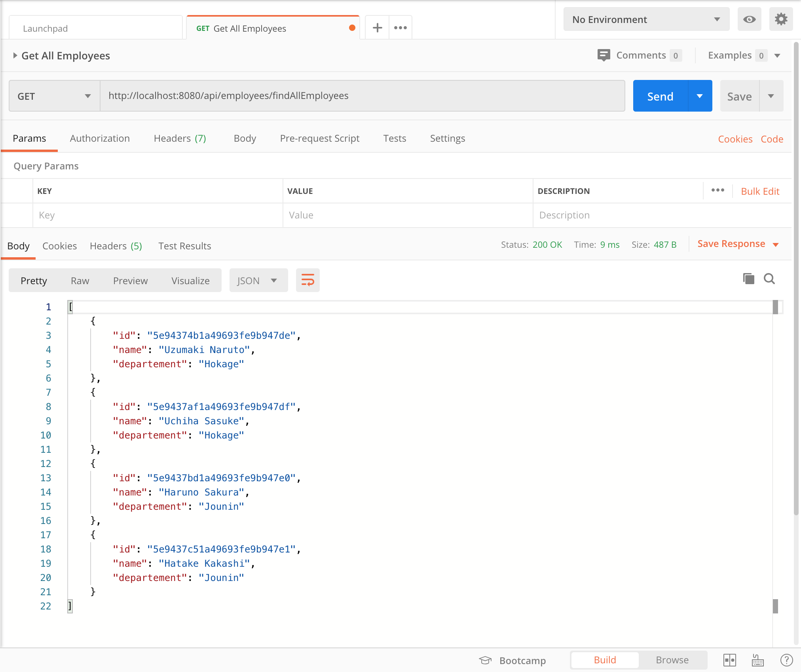Click the wrap text toggle icon
Viewport: 801px width, 672px height.
coord(309,280)
